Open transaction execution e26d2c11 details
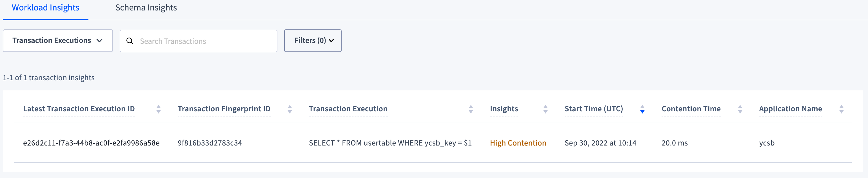868x178 pixels. pos(92,142)
